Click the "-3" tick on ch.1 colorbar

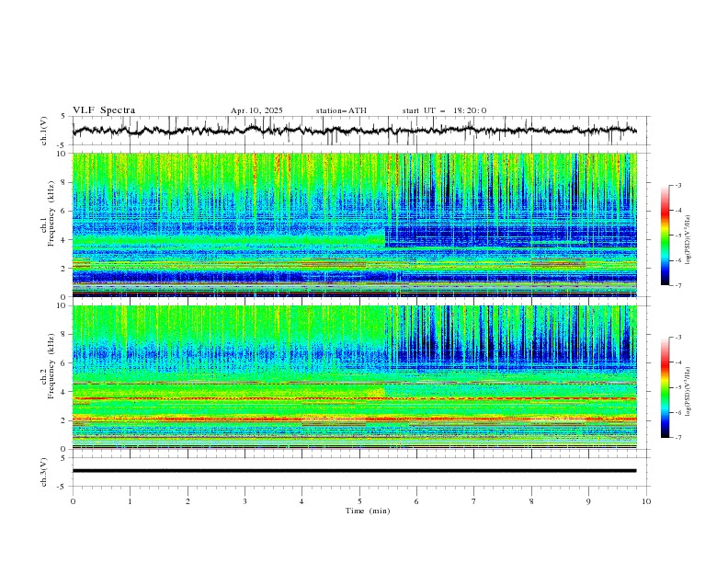click(677, 186)
